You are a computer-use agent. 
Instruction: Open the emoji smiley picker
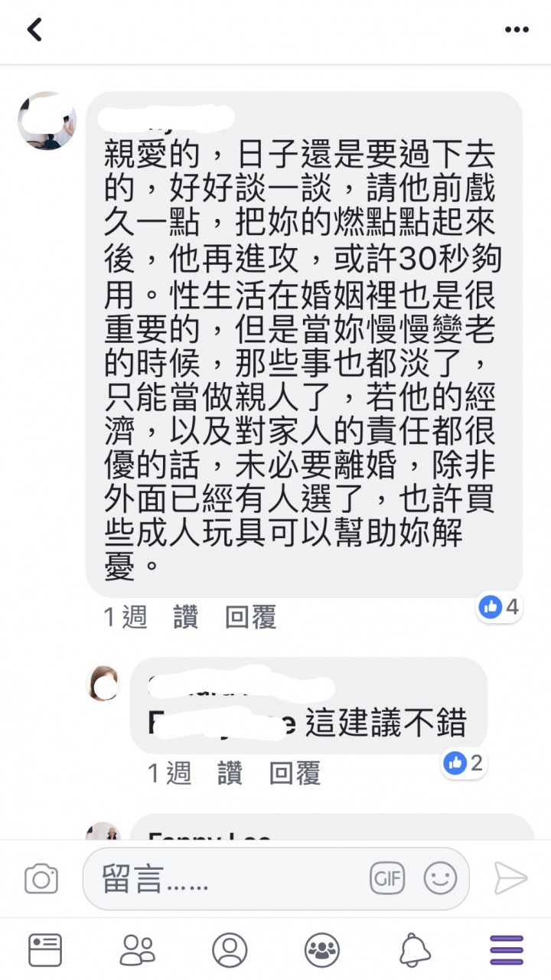click(440, 878)
